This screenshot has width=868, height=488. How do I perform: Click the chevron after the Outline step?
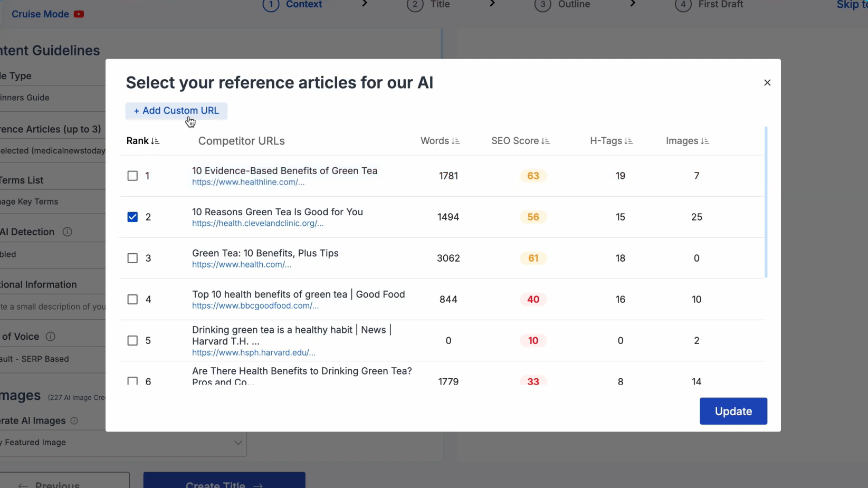633,3
